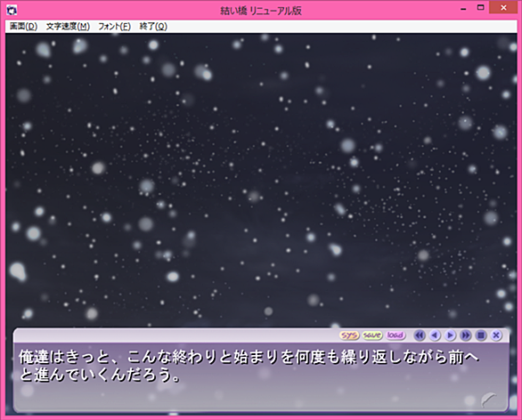Click the double-left rewind icon
This screenshot has width=522, height=420.
click(x=420, y=335)
